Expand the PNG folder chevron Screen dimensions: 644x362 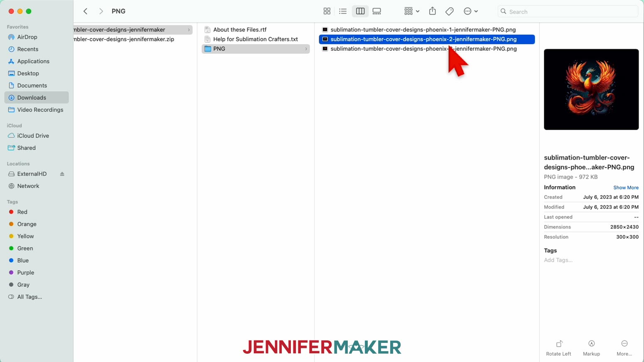[306, 49]
